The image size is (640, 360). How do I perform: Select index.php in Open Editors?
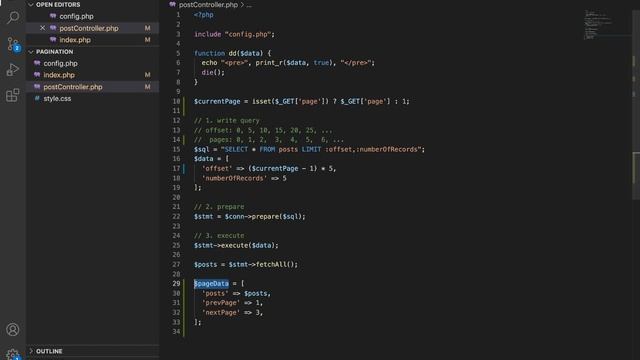75,40
